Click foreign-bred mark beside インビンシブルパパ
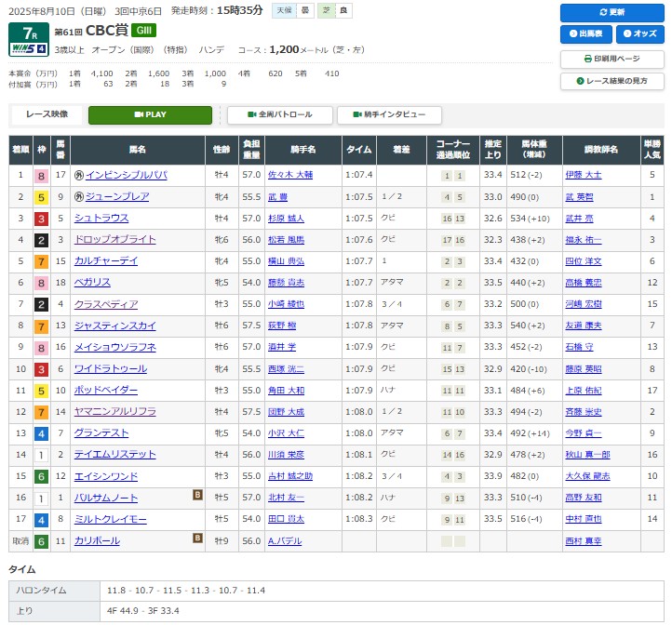This screenshot has height=625, width=672. pos(79,175)
